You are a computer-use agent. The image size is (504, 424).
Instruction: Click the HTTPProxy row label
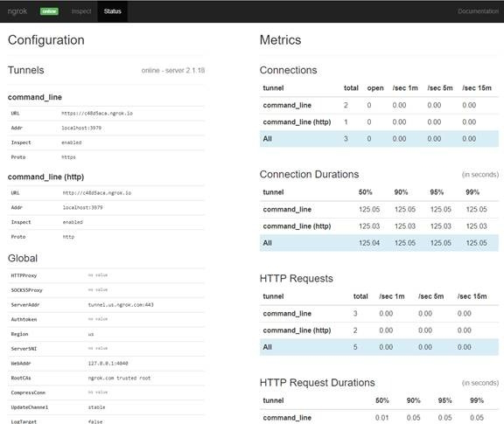24,275
